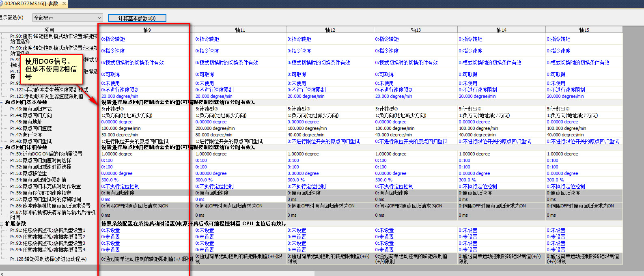Click Pr.48 原点回归重试 cell for 轴12
This screenshot has height=276, width=644.
(x=330, y=141)
